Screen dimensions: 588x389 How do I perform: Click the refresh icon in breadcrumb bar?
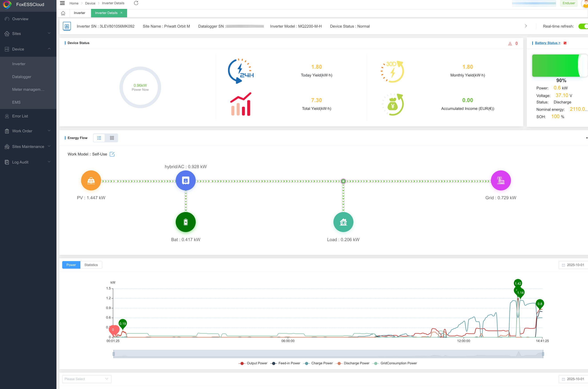136,3
